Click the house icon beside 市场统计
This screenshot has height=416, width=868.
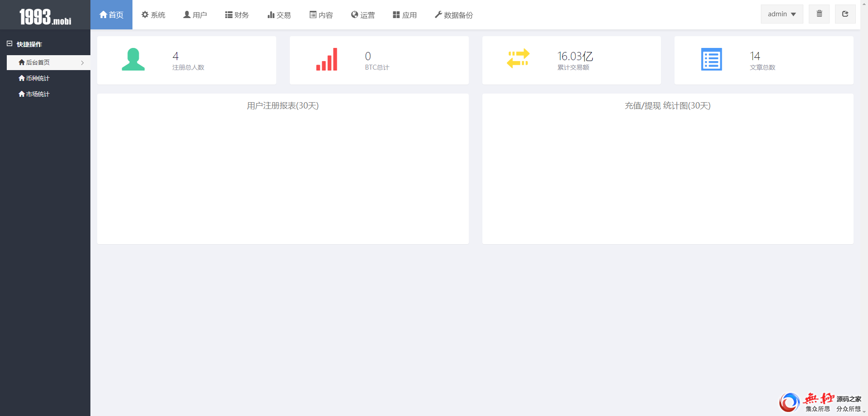22,94
